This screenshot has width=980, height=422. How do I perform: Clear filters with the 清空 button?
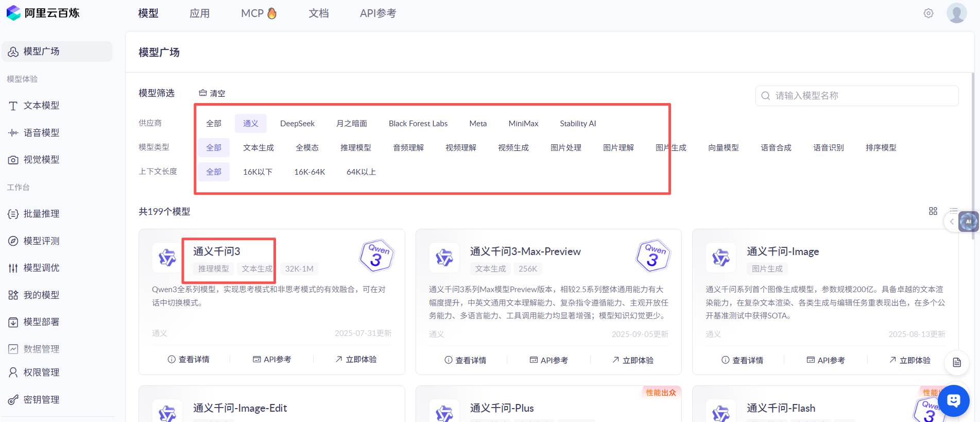[212, 93]
